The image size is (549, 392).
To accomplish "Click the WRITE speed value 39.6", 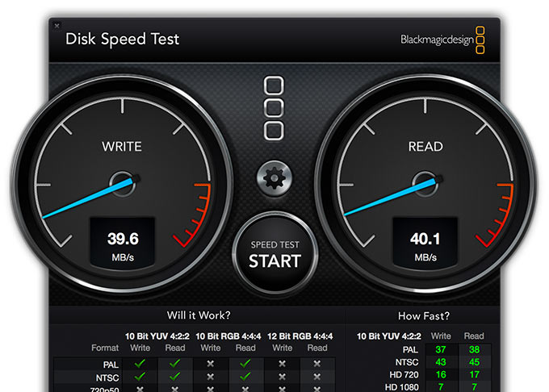I will 123,240.
